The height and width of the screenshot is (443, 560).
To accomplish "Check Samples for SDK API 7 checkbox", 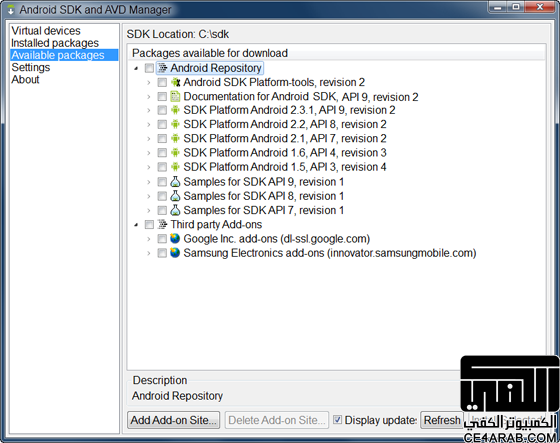I will (162, 210).
